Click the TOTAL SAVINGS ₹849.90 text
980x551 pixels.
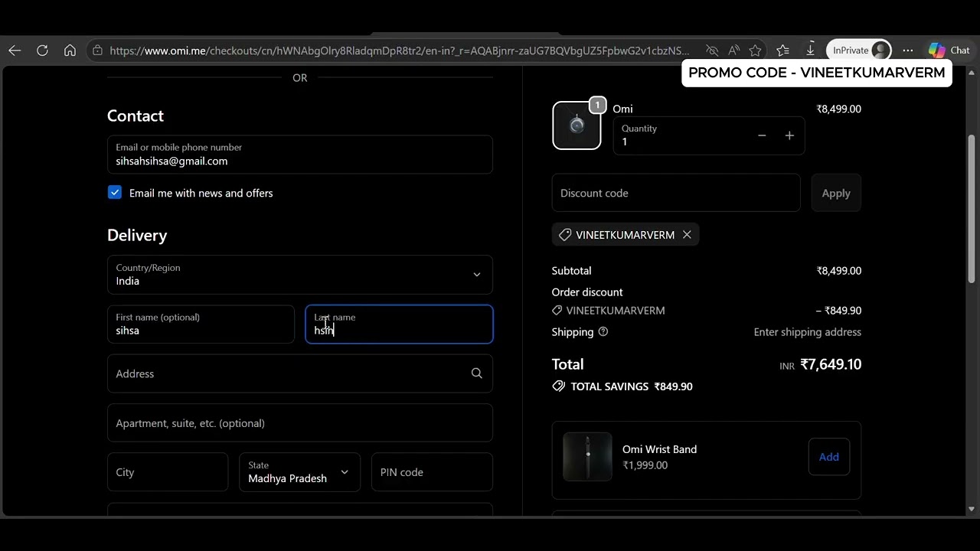coord(632,386)
